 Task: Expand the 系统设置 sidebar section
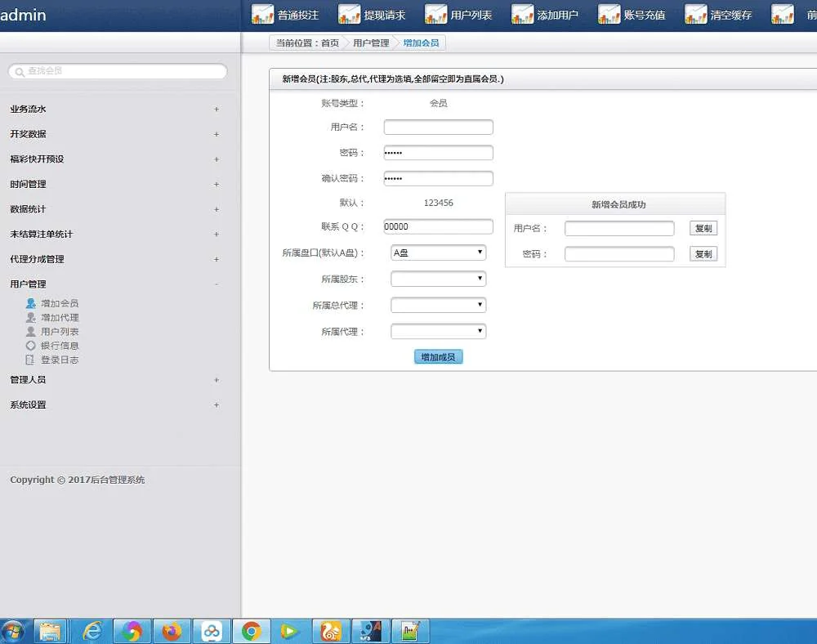[217, 405]
